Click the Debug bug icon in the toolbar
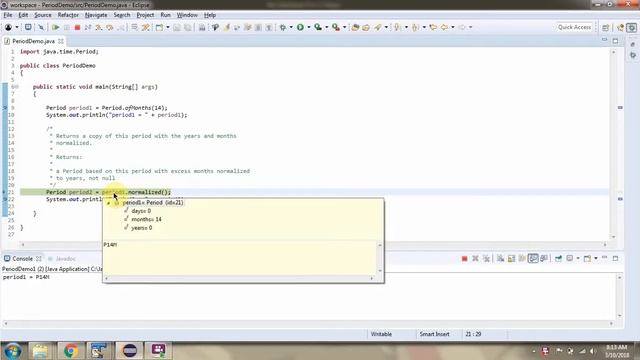Image resolution: width=640 pixels, height=360 pixels. [282, 27]
